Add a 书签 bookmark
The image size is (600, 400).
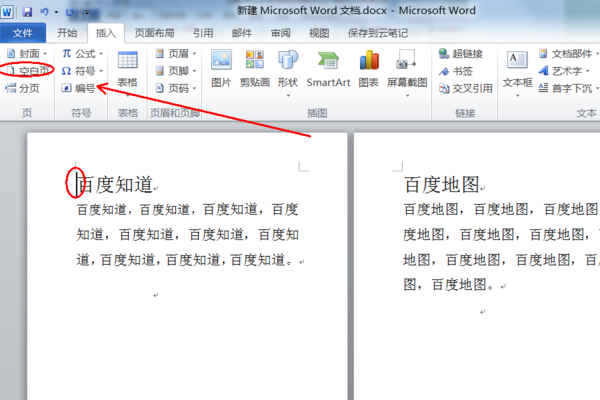pyautogui.click(x=455, y=71)
